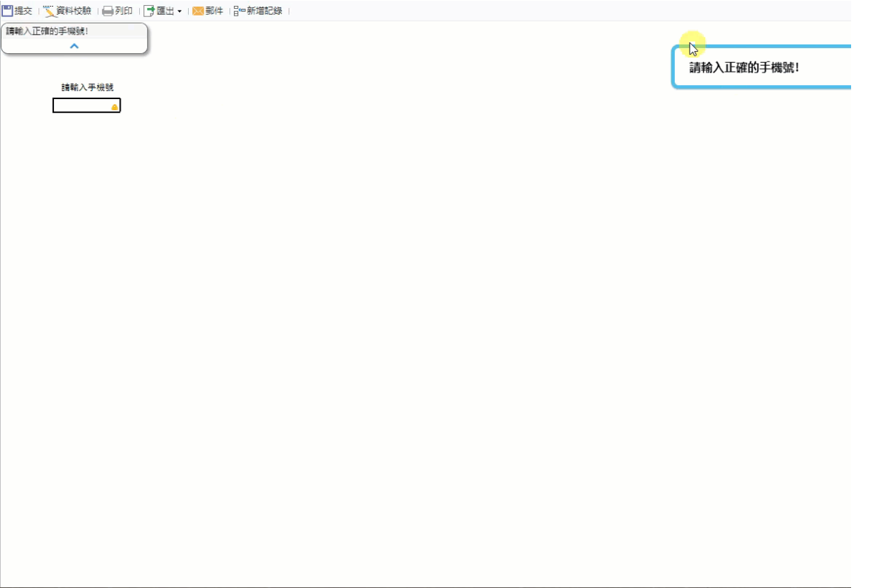The width and height of the screenshot is (877, 588).
Task: Collapse the validation message with the chevron
Action: (75, 47)
